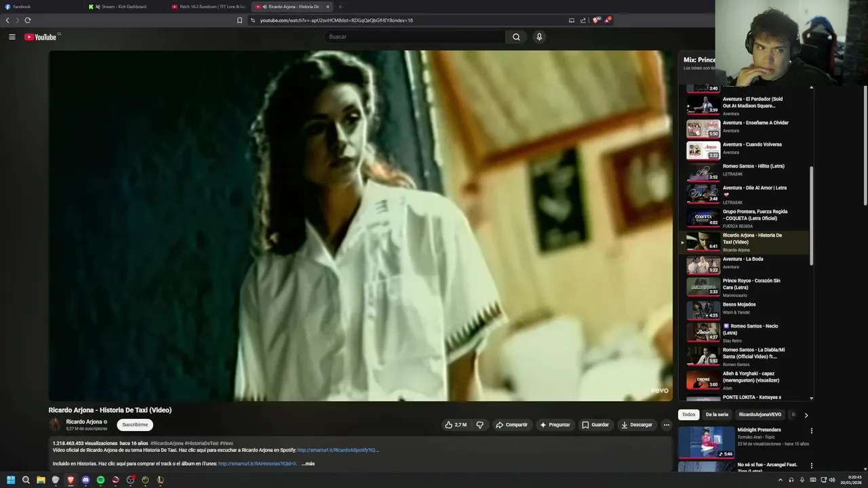The height and width of the screenshot is (488, 868).
Task: Click the #HistoriaDeTaxi hashtag
Action: (201, 443)
